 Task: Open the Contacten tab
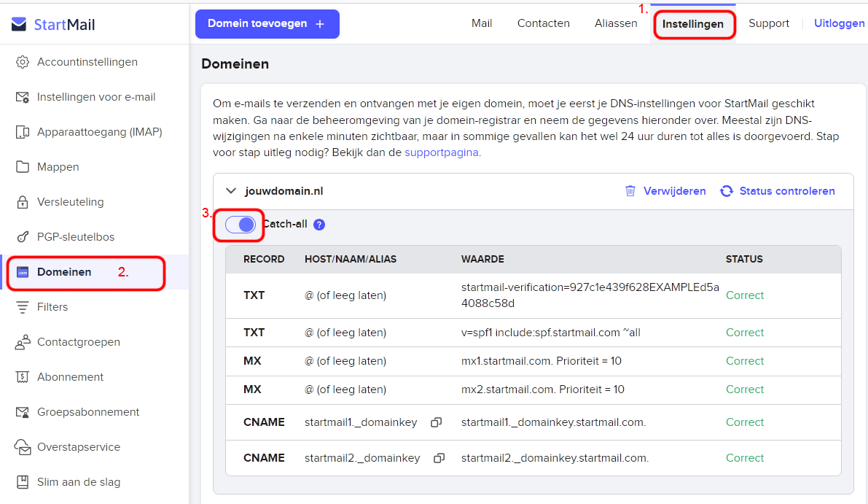coord(543,23)
